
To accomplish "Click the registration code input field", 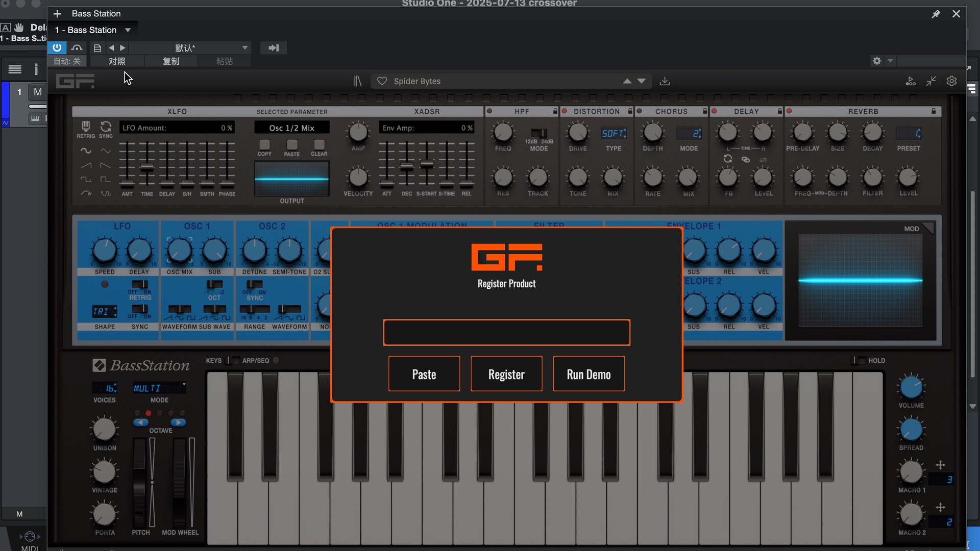I will point(506,333).
